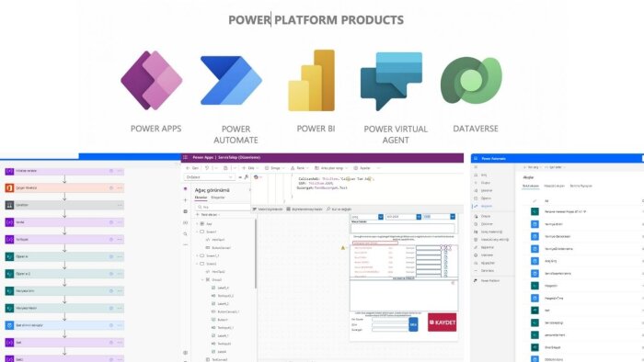The width and height of the screenshot is (644, 362).
Task: Click the Ara search field in the tree view
Action: pos(224,207)
